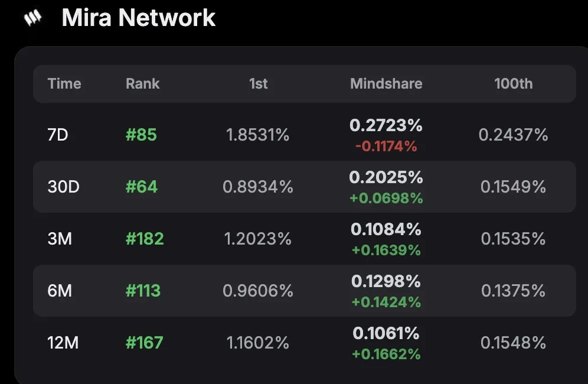
Task: Click the 1.8531% first-place value
Action: click(x=258, y=135)
